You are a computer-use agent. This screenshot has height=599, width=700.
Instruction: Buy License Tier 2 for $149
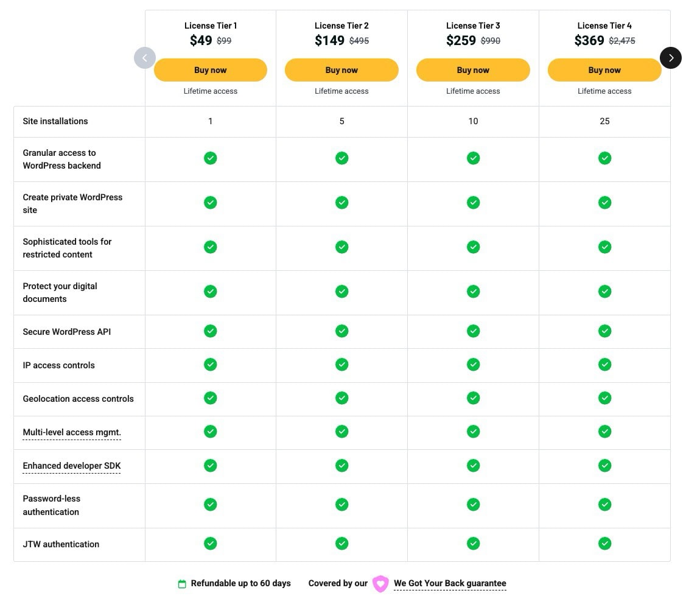341,70
